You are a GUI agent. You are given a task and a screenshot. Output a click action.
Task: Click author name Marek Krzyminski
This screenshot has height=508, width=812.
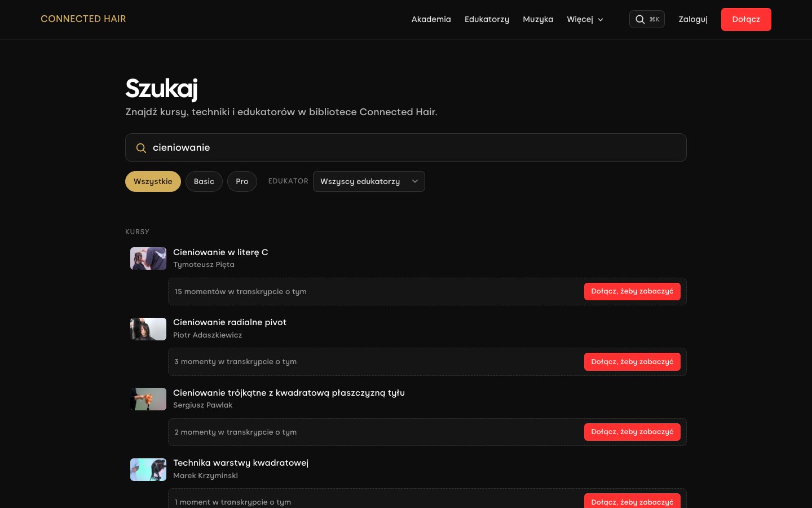tap(205, 476)
